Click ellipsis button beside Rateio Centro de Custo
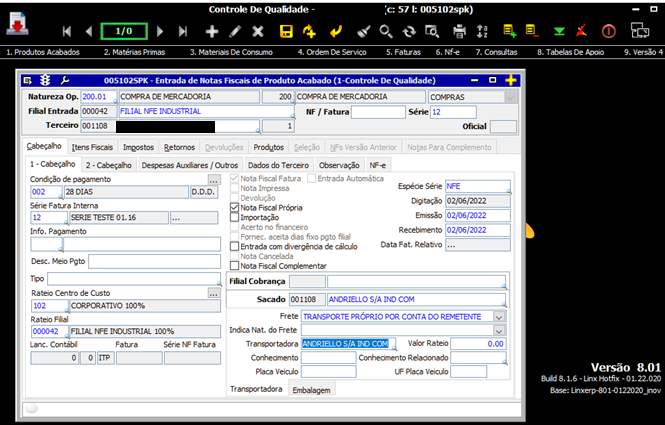Viewport: 665px width, 425px height. click(x=213, y=293)
